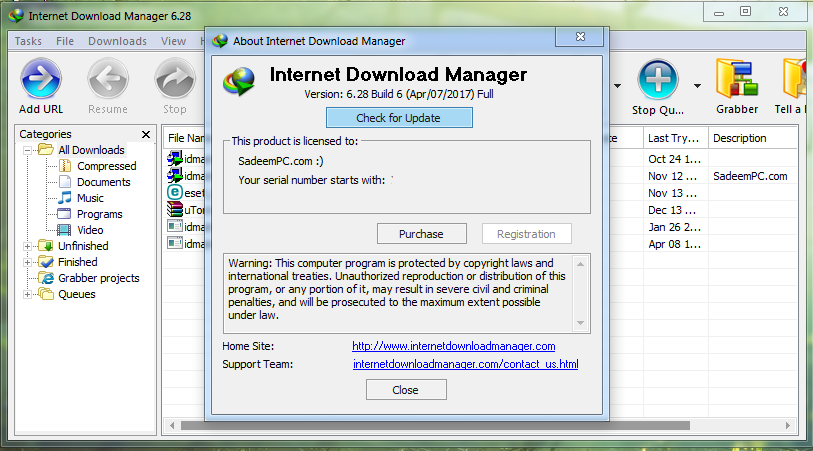
Task: Expand the Unfinished tree node
Action: (27, 246)
